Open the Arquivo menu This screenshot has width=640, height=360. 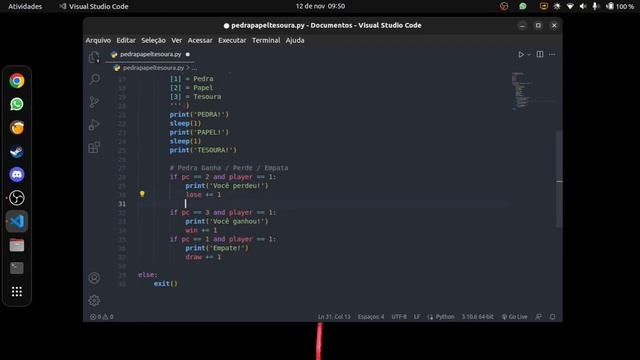pos(98,40)
